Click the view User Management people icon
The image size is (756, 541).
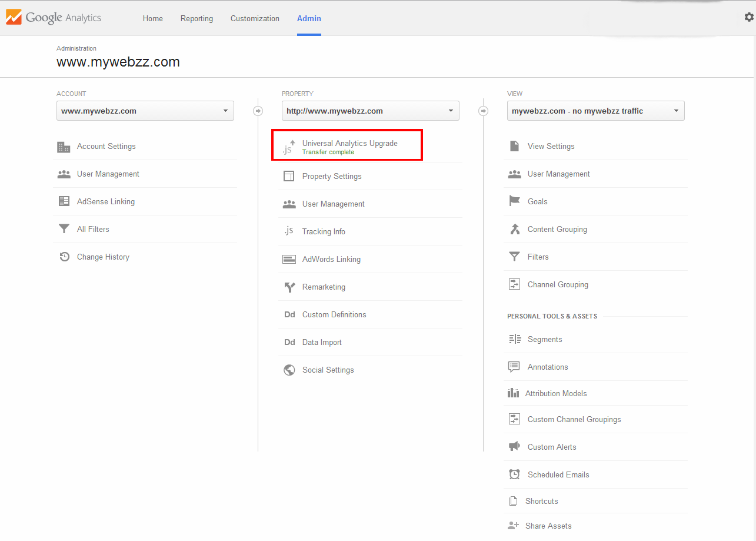pos(514,174)
